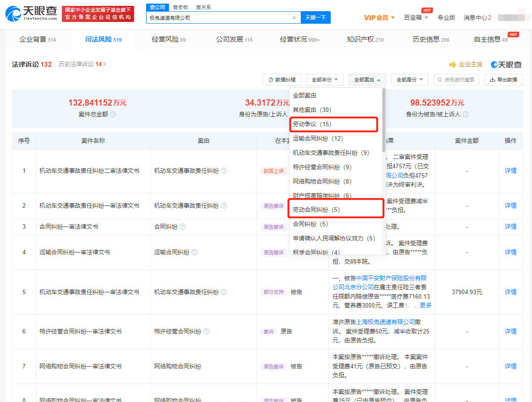Open 上海极兔速递有限公司 link
The height and width of the screenshot is (402, 532).
coord(385,322)
